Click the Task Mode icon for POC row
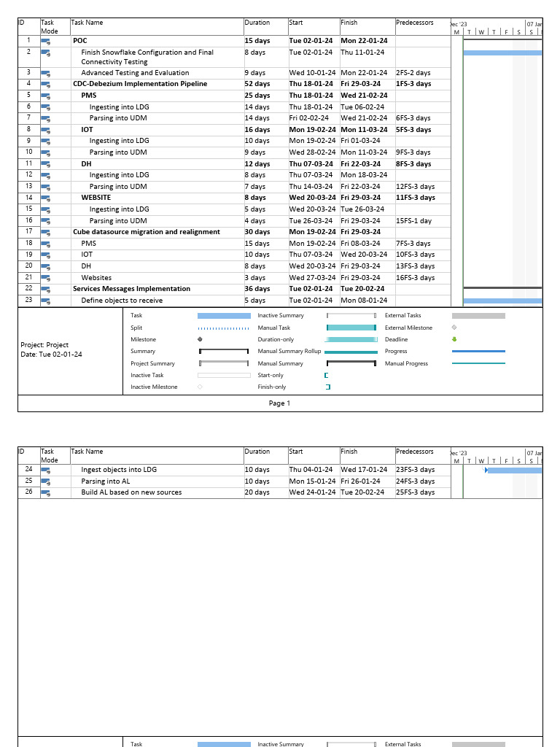This screenshot has width=560, height=747. [x=46, y=42]
